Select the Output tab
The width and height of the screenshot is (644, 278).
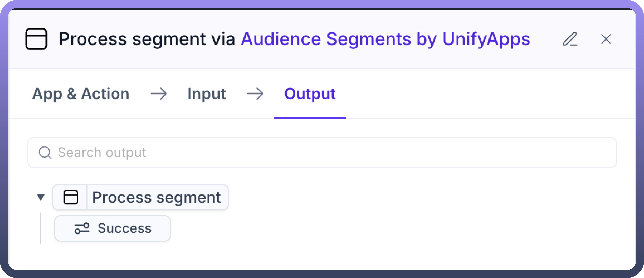(x=310, y=94)
